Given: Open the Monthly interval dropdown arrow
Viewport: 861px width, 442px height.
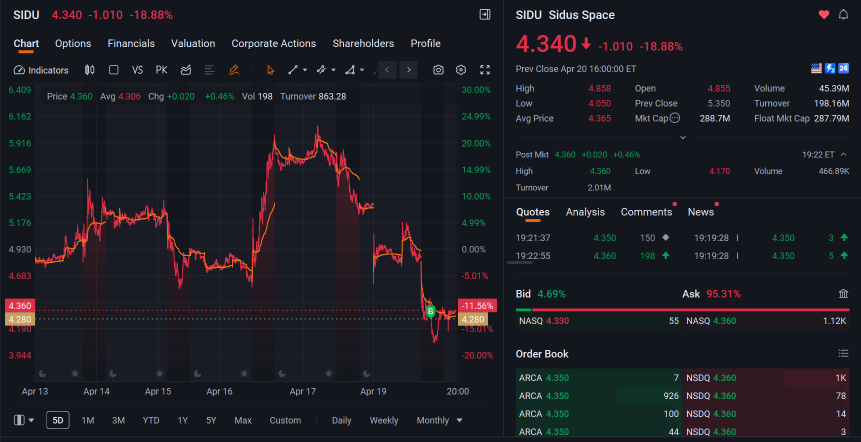Looking at the screenshot, I should [459, 421].
